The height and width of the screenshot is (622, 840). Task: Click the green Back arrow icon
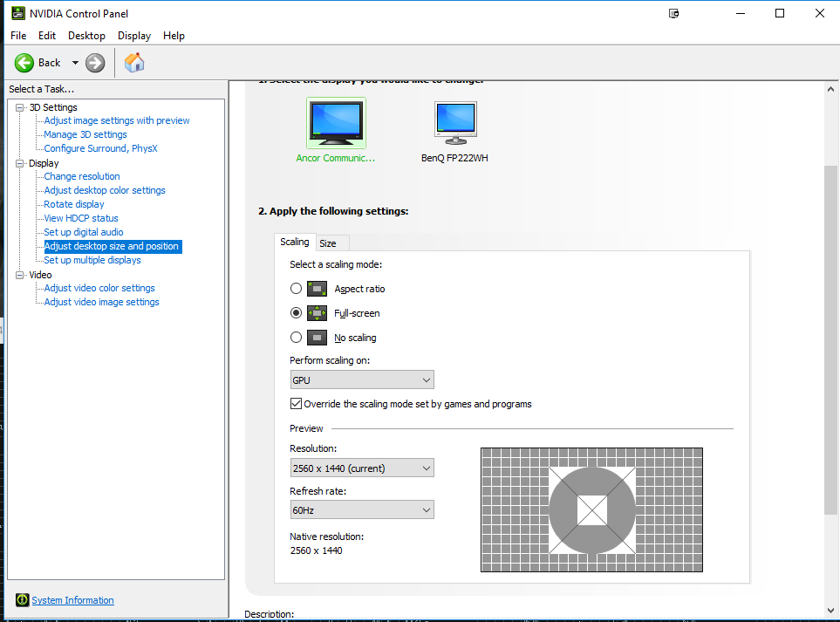24,63
